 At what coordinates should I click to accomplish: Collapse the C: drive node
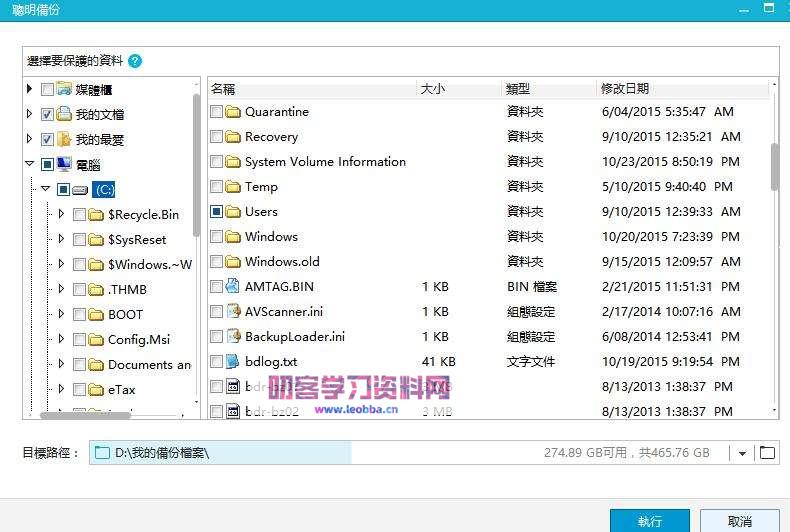click(x=46, y=188)
